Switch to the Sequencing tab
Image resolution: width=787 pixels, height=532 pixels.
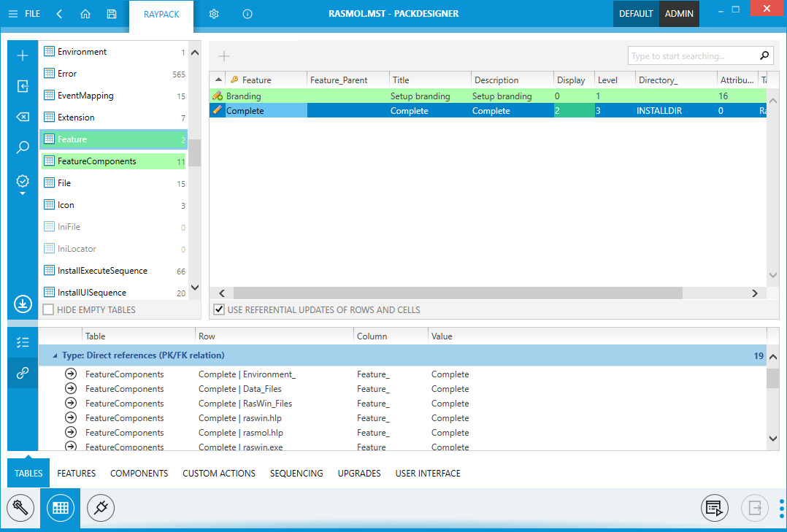[x=296, y=474]
